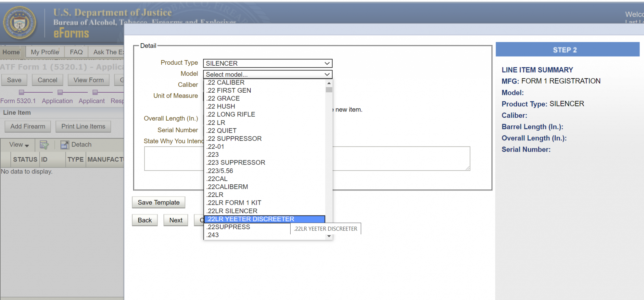The height and width of the screenshot is (300, 644).
Task: Choose .223/5.56 model entry
Action: coord(264,171)
